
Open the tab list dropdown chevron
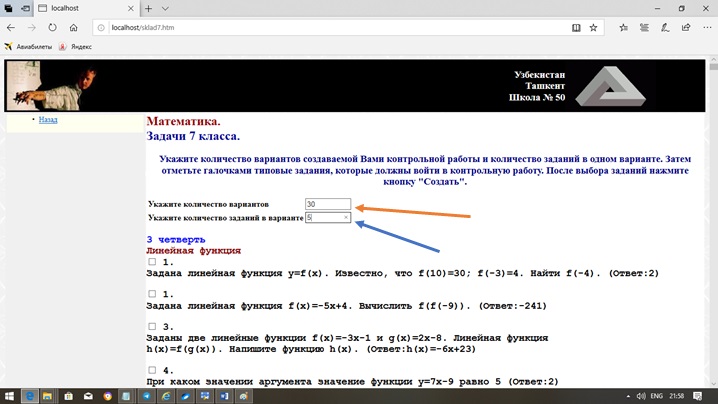165,8
